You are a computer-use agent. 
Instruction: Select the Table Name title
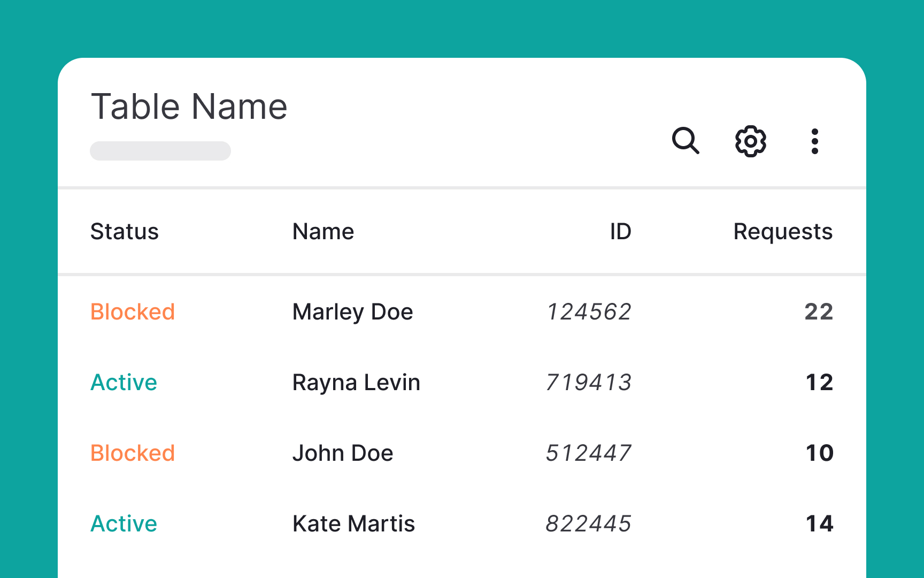coord(188,106)
